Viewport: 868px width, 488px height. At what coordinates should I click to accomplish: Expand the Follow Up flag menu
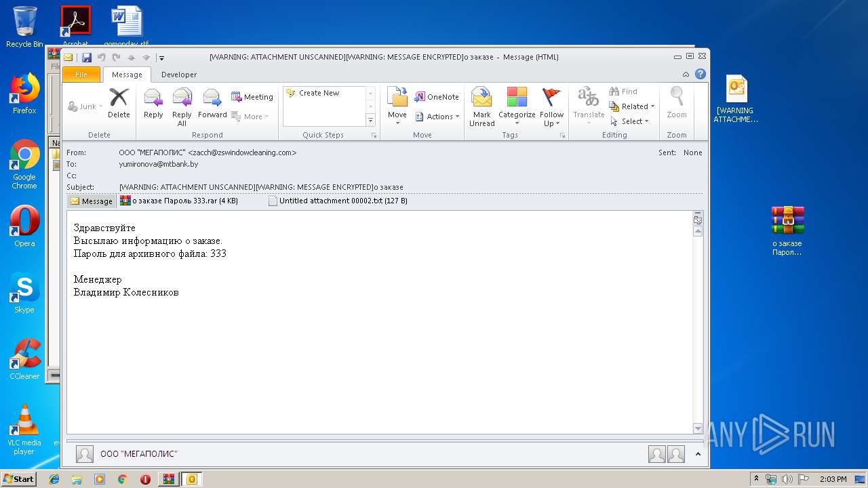click(x=551, y=107)
